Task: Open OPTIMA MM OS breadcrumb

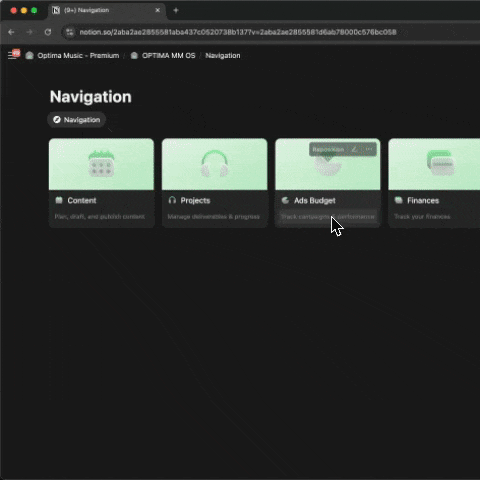Action: pos(169,56)
